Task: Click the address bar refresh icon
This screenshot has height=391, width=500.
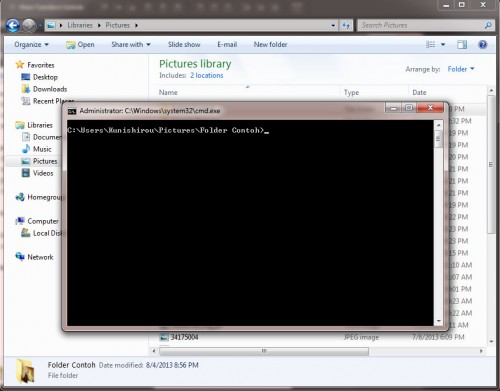Action: coord(346,25)
